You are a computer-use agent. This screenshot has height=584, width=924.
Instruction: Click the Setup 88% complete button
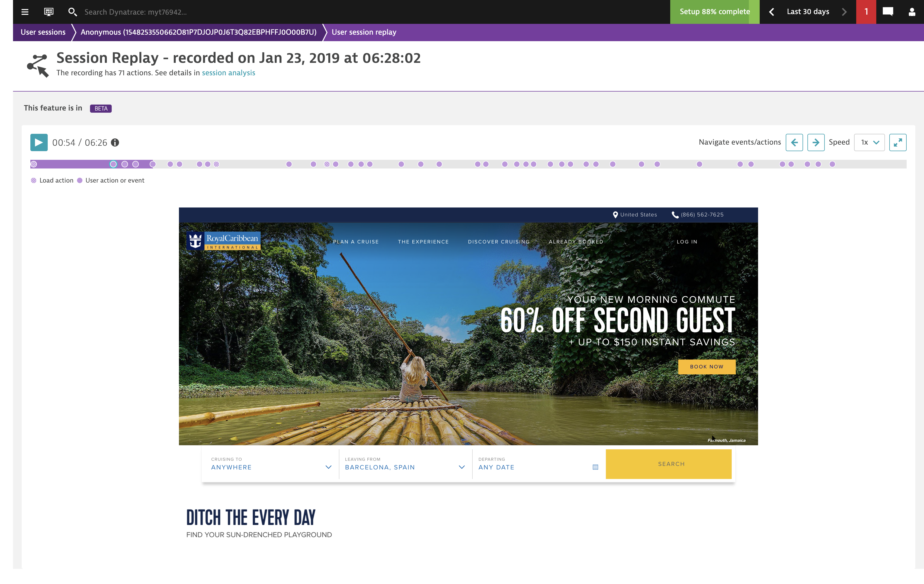point(714,12)
